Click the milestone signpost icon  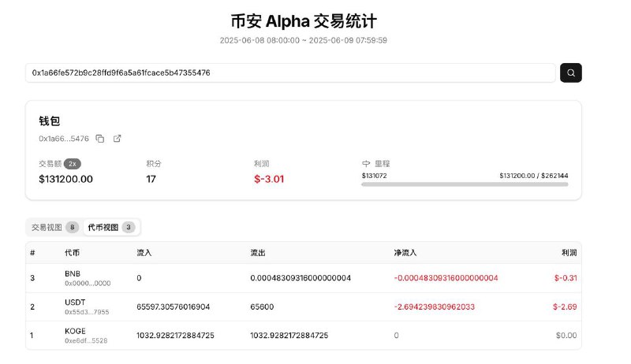click(x=366, y=164)
